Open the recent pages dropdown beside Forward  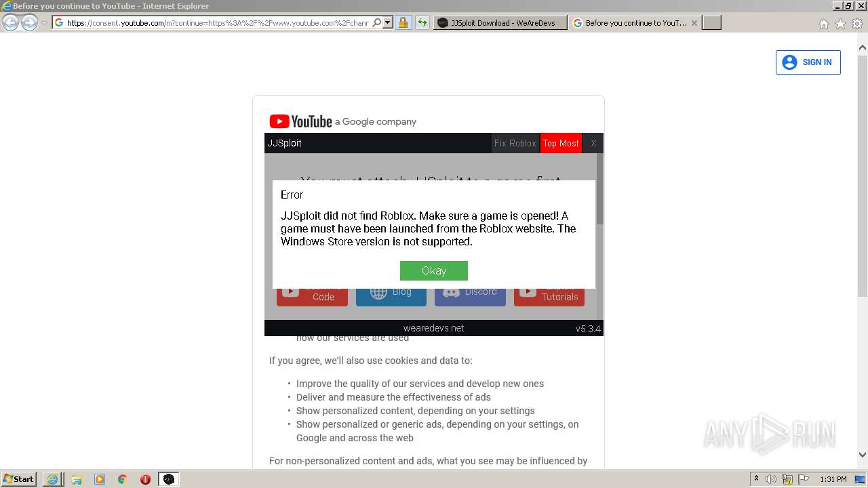(x=44, y=23)
